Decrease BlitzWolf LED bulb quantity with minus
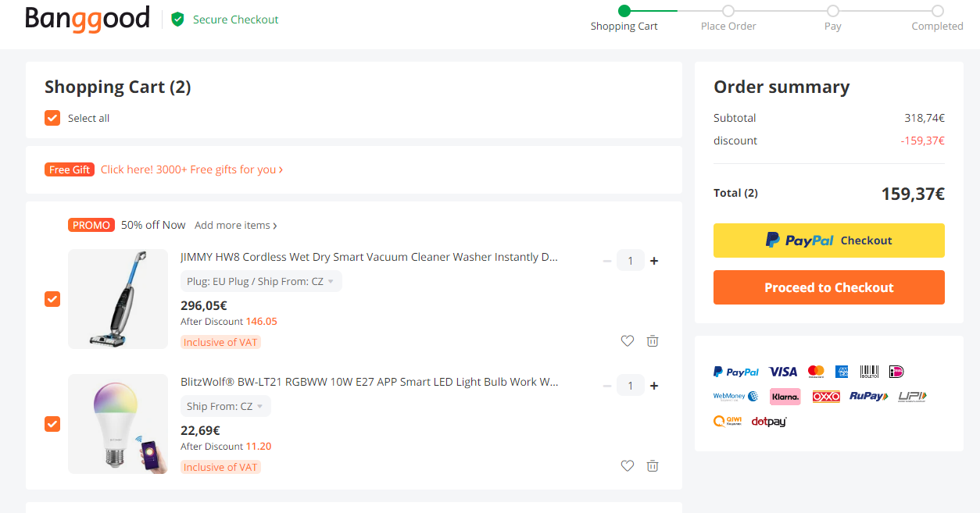 (x=607, y=386)
